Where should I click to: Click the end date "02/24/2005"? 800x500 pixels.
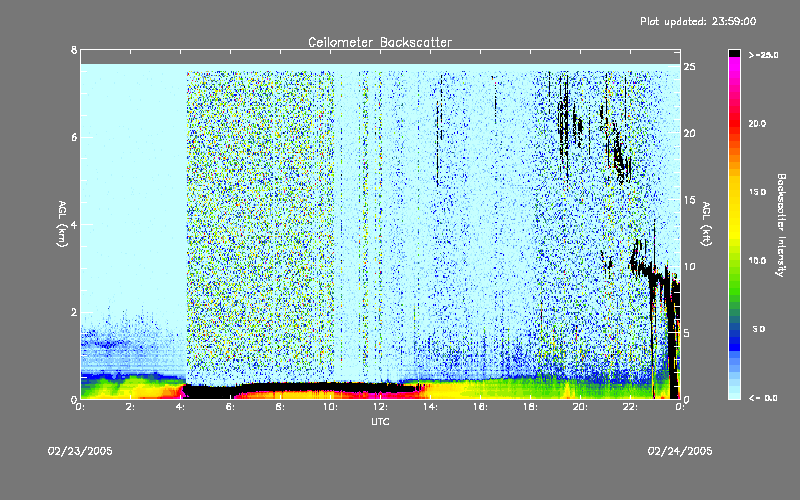coord(680,451)
